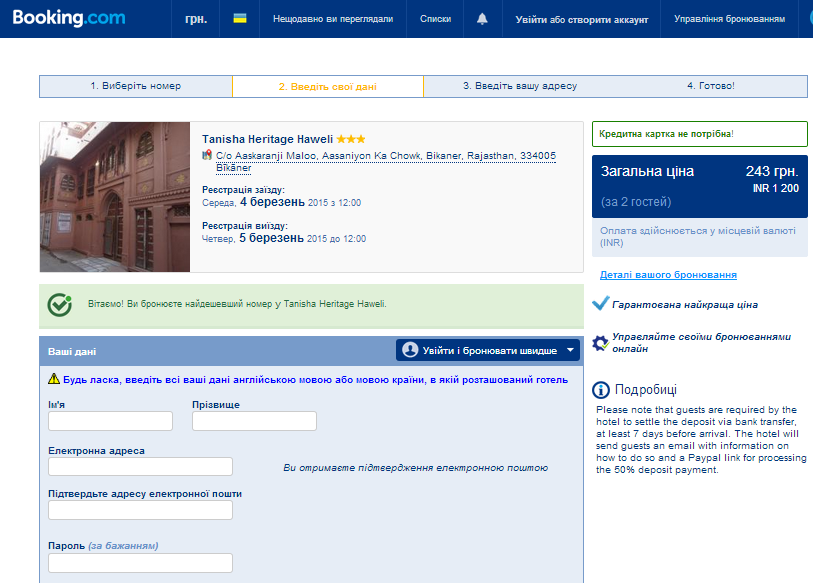Expand arrow on Увійти і бронювати швидше
The width and height of the screenshot is (813, 583).
(570, 351)
